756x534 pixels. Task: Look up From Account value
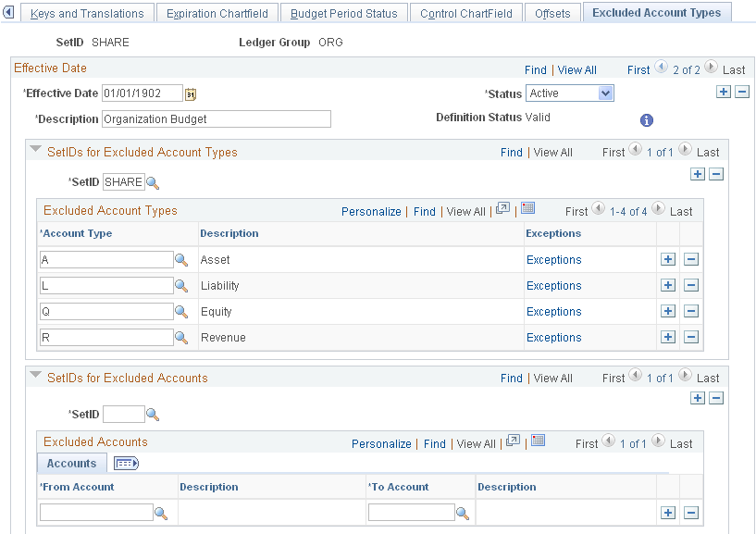tap(161, 514)
